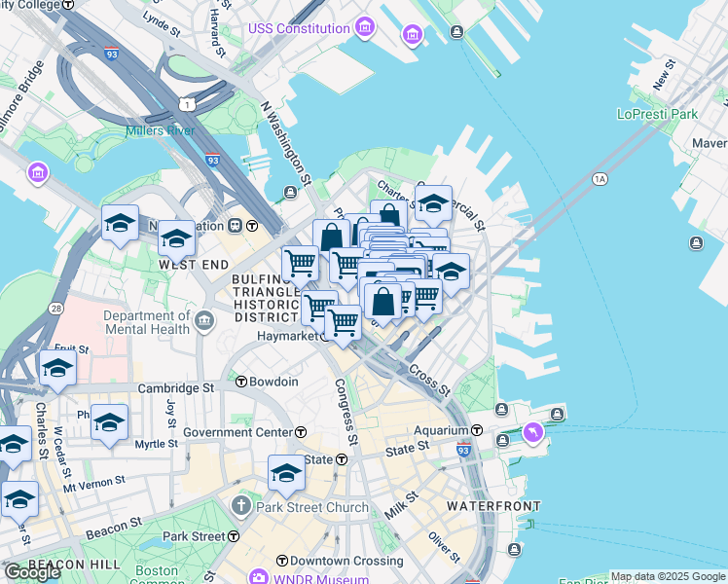Viewport: 728px width, 584px height.
Task: Select the ferry terminal icon right of the USS Constitution pins
Action: coord(456,31)
